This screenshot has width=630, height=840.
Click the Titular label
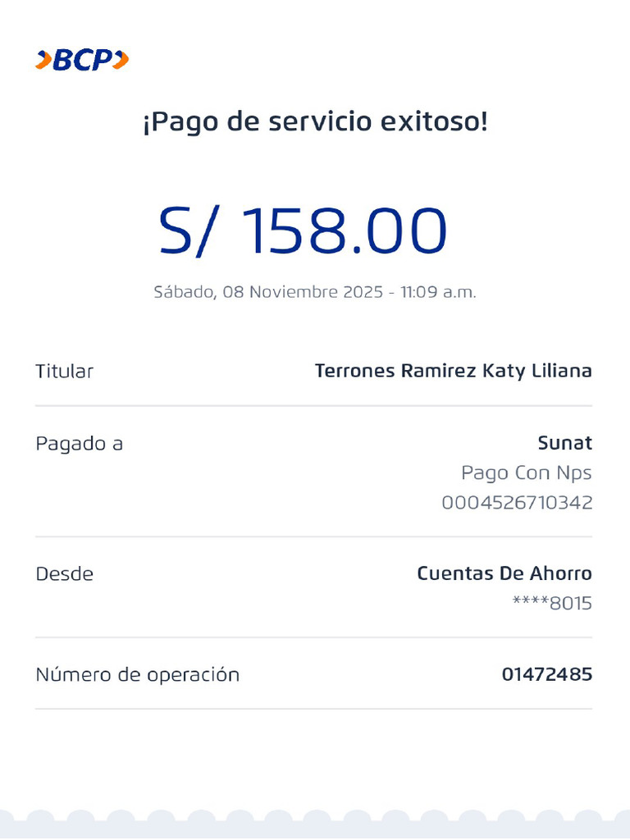point(64,371)
